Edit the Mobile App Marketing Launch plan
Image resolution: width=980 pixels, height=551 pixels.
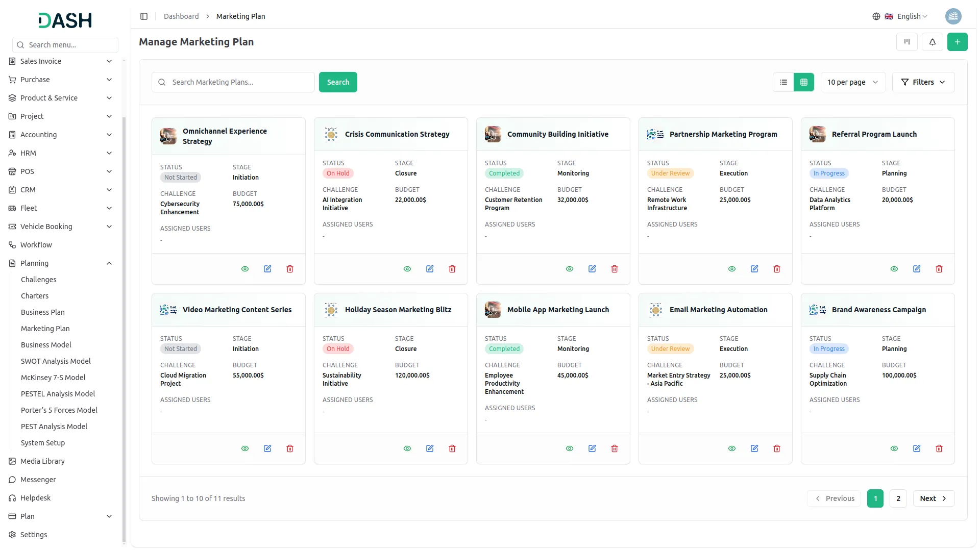pyautogui.click(x=592, y=448)
